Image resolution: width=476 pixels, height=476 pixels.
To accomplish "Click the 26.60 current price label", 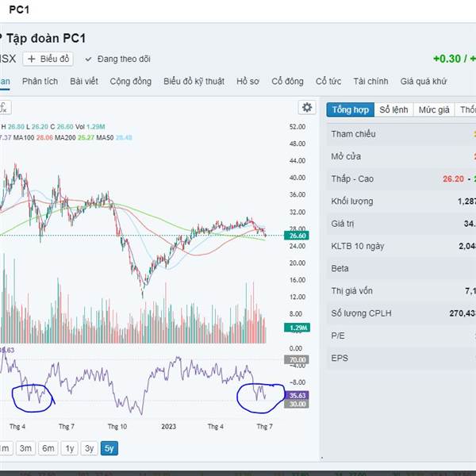I will tap(296, 236).
